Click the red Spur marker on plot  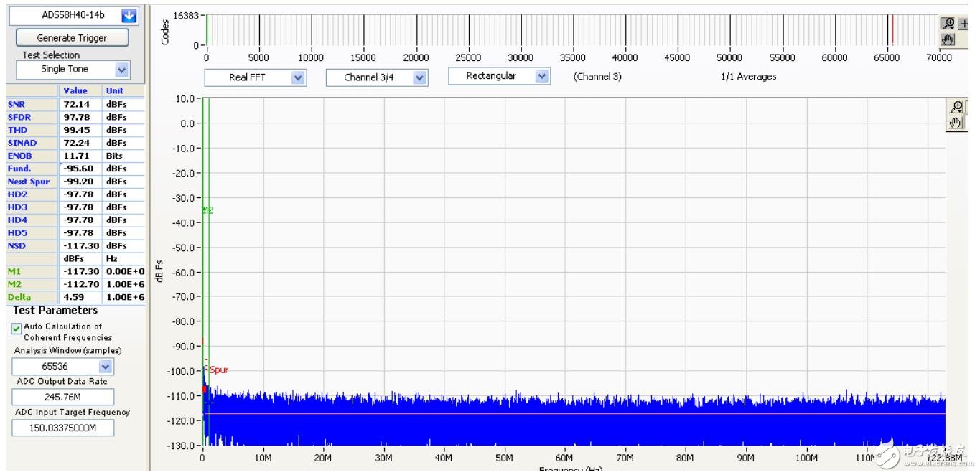[218, 370]
